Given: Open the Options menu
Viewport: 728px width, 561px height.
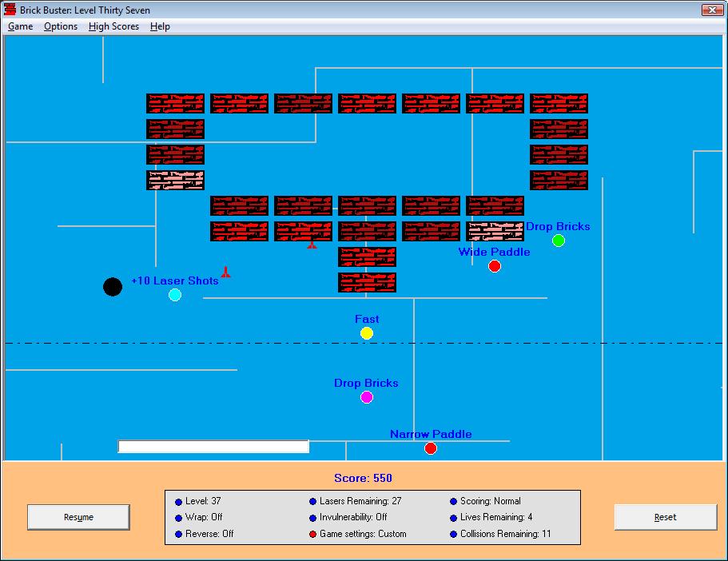Looking at the screenshot, I should [x=61, y=26].
